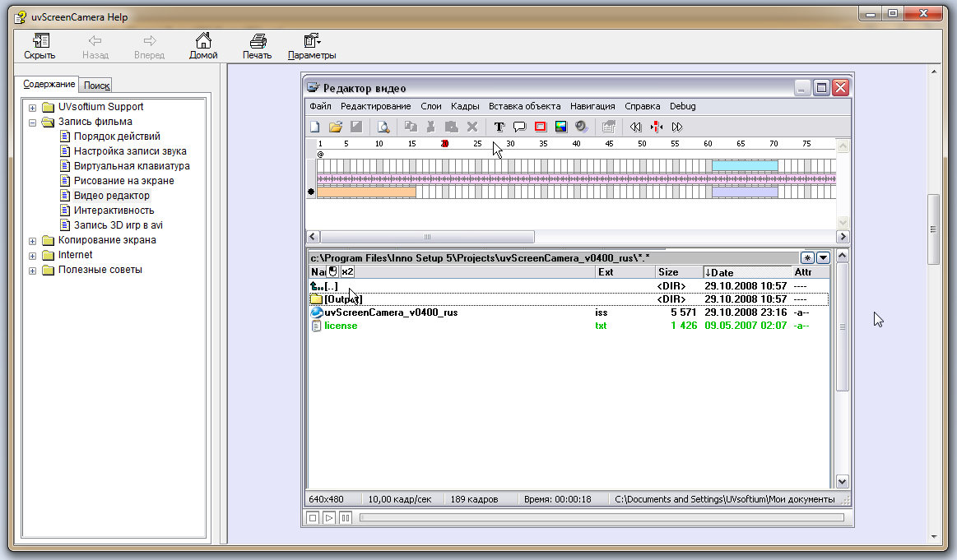Click the play button below the editor
Viewport: 957px width, 560px height.
coord(328,517)
